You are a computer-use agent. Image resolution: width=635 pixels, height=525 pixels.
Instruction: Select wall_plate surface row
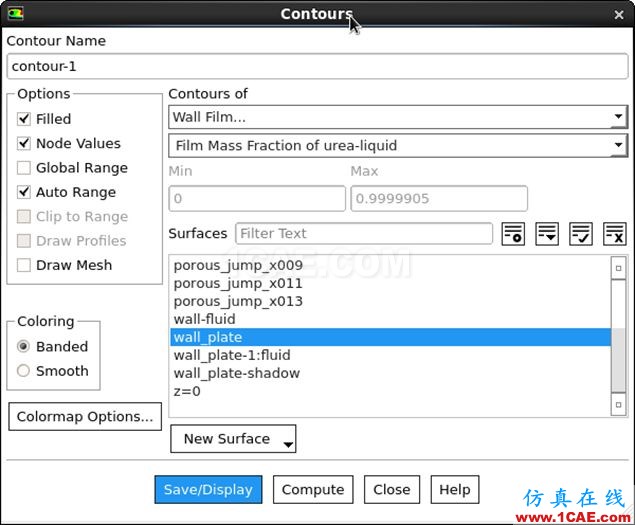(390, 337)
